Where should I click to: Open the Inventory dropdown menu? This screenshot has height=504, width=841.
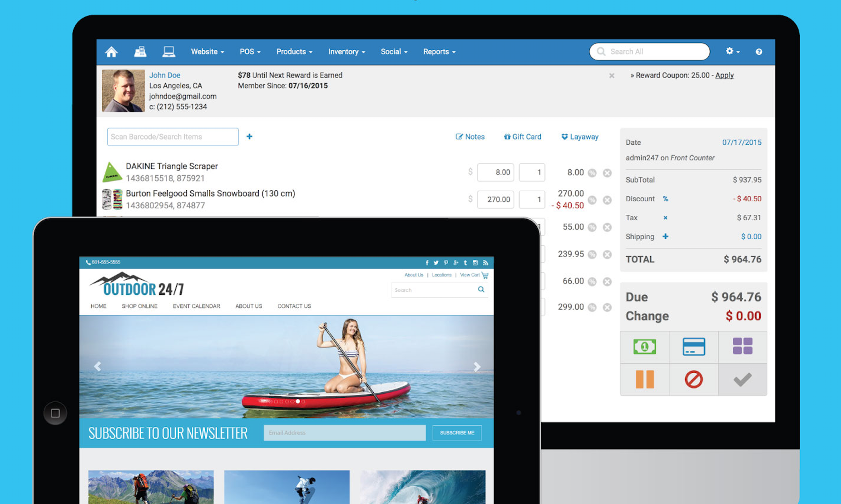click(346, 52)
